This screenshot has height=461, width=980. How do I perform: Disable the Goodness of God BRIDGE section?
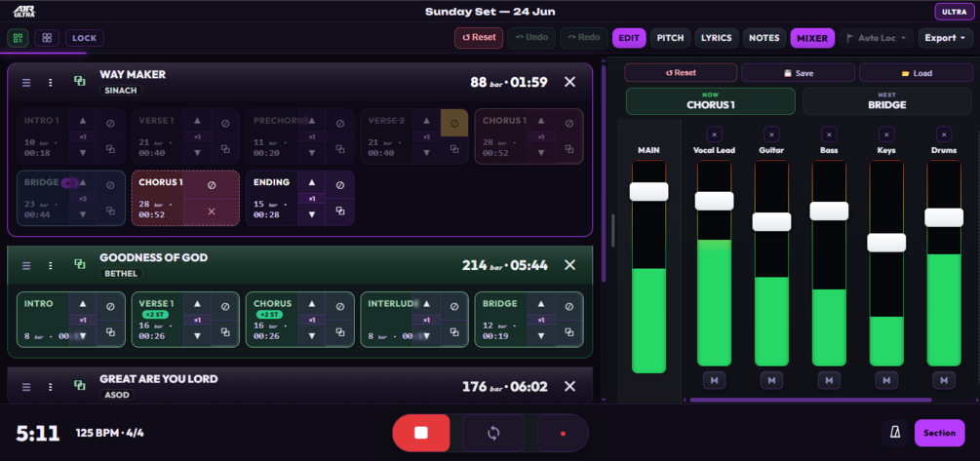[x=568, y=306]
